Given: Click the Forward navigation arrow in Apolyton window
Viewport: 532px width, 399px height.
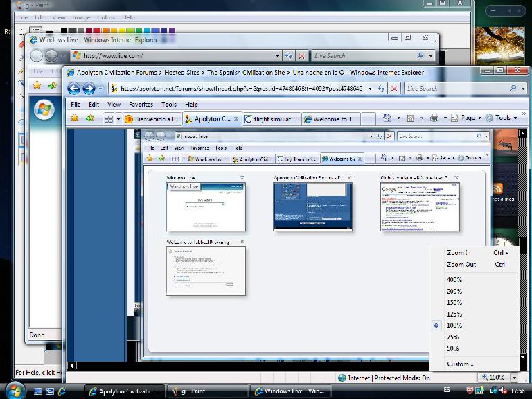Looking at the screenshot, I should pyautogui.click(x=89, y=89).
